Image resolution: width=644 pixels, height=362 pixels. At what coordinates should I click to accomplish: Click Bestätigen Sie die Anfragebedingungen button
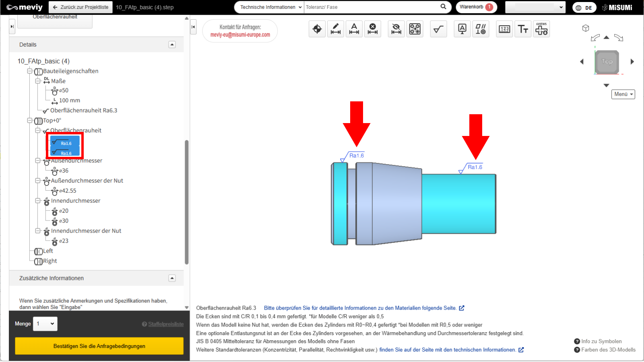[99, 346]
